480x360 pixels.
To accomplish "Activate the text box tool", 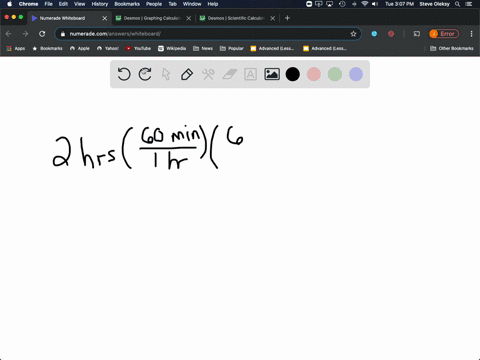I will pos(250,74).
